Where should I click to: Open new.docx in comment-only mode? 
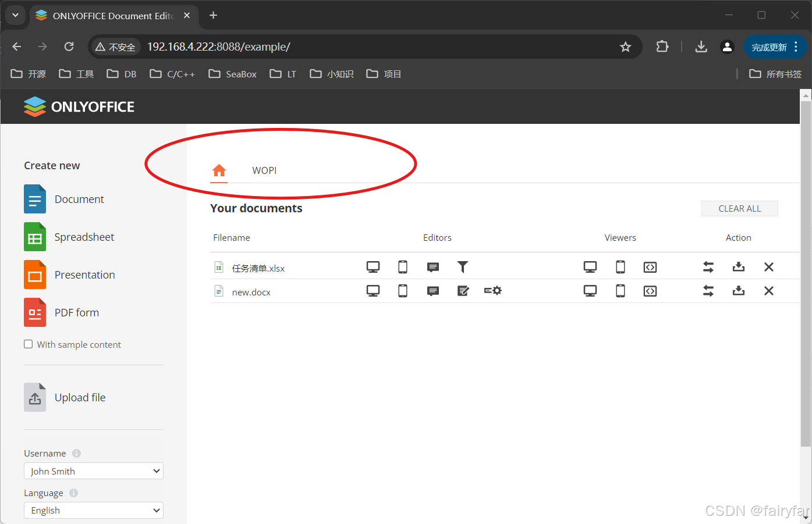[x=433, y=291]
